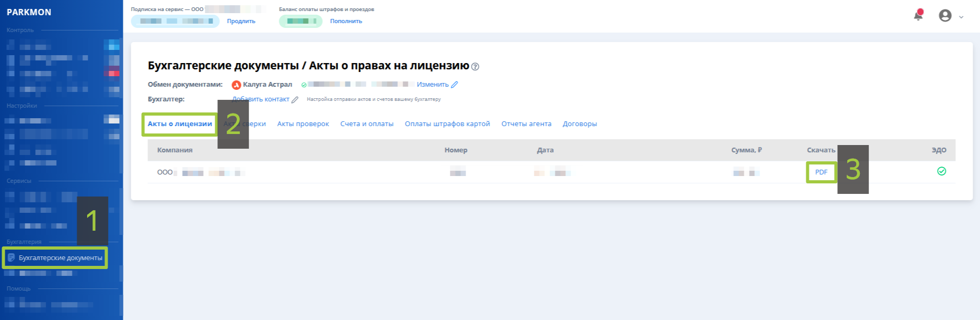Open the Договоры tab
The height and width of the screenshot is (320, 980).
pos(579,124)
